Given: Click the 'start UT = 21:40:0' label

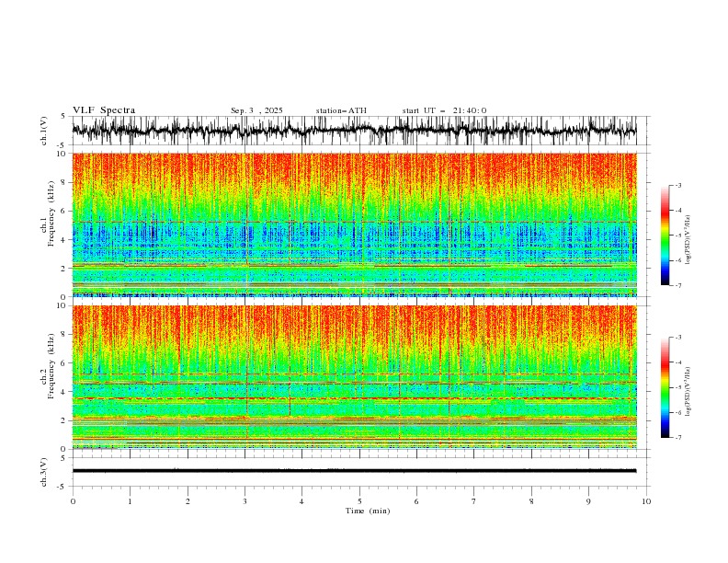Looking at the screenshot, I should pyautogui.click(x=444, y=110).
